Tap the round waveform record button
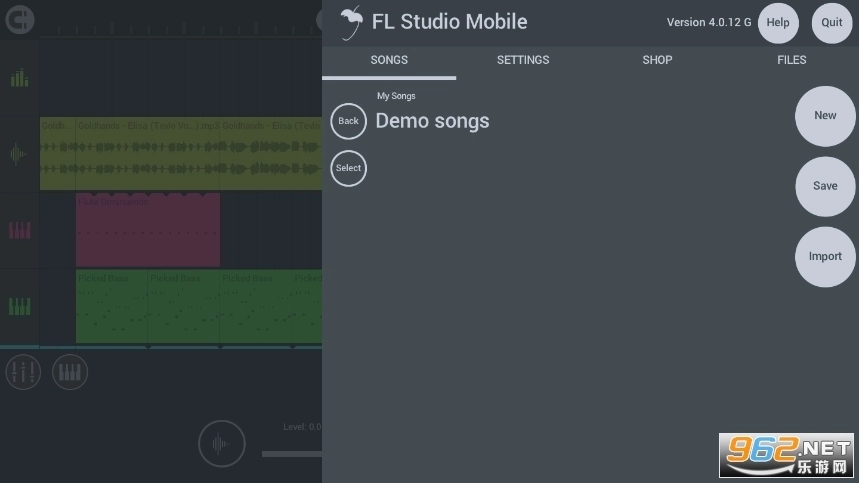 pos(221,444)
